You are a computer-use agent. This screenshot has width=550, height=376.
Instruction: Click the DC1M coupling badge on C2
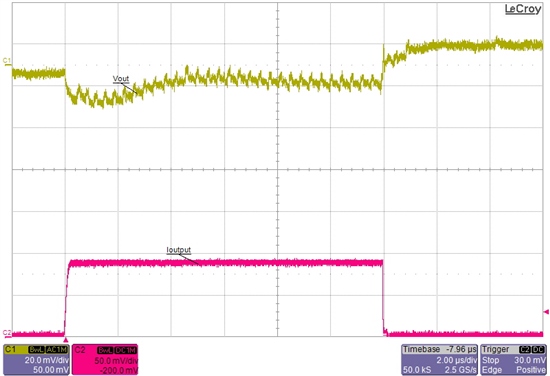click(125, 350)
